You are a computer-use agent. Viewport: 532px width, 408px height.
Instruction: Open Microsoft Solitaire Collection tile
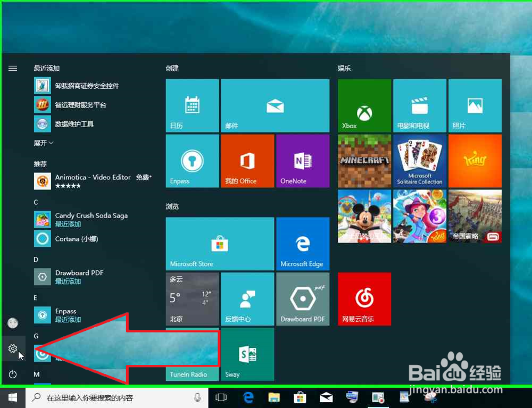420,161
